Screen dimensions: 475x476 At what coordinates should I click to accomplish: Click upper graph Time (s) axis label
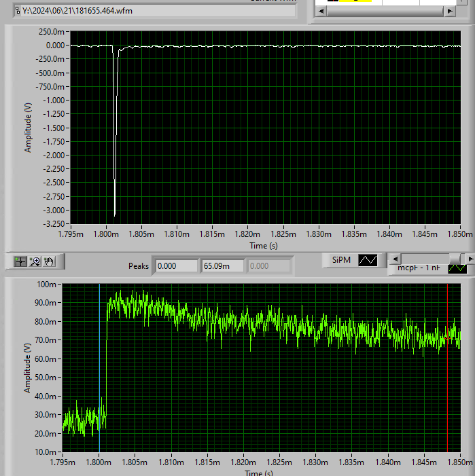point(264,246)
